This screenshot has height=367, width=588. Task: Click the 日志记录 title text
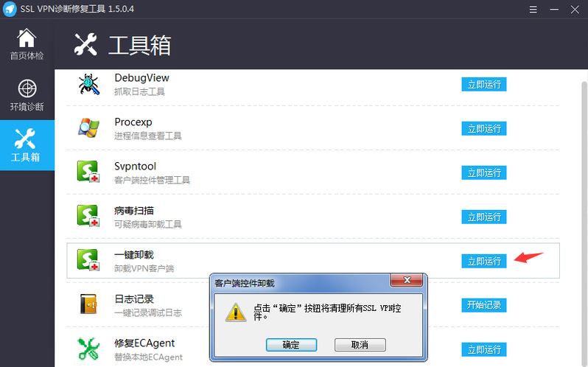134,299
